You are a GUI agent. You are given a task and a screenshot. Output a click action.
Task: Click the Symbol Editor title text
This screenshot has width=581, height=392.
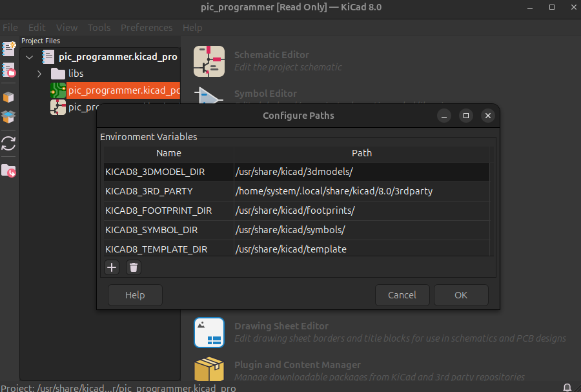[265, 94]
